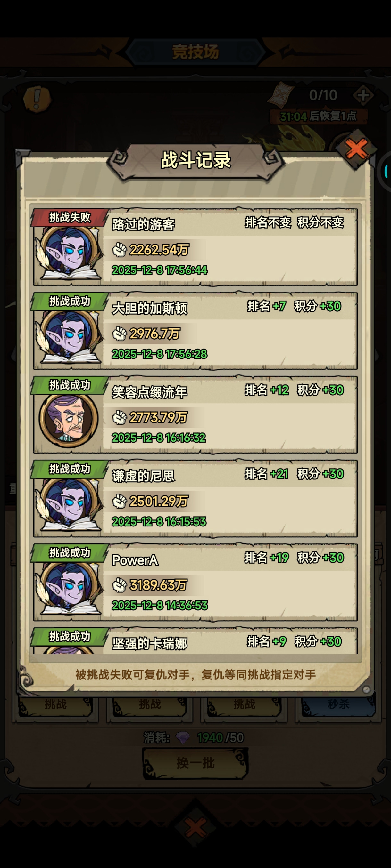
Task: Select the 笑容点缀流年 record row
Action: 195,414
